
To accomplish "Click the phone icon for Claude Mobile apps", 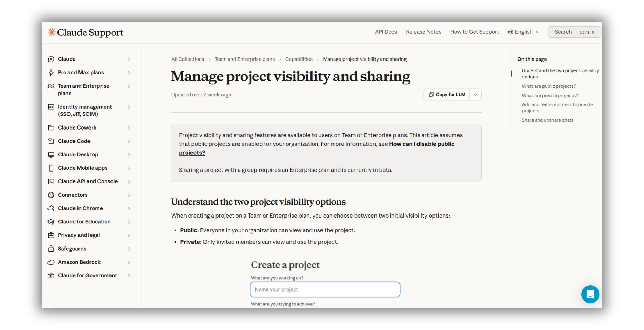I will pyautogui.click(x=51, y=168).
